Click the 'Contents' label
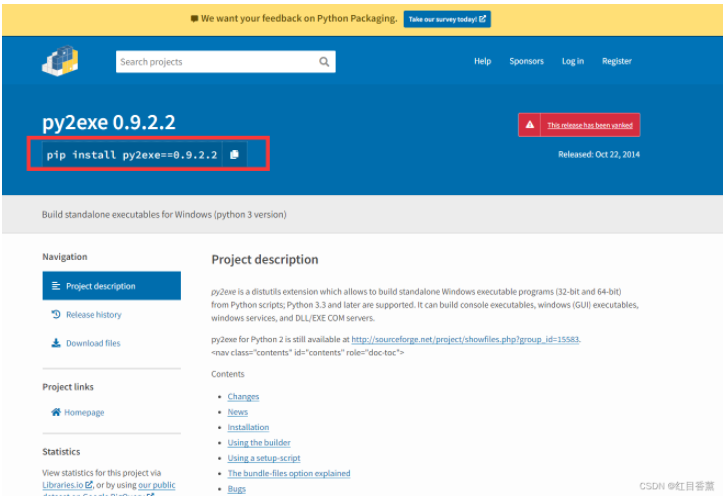728x499 pixels. (x=228, y=374)
